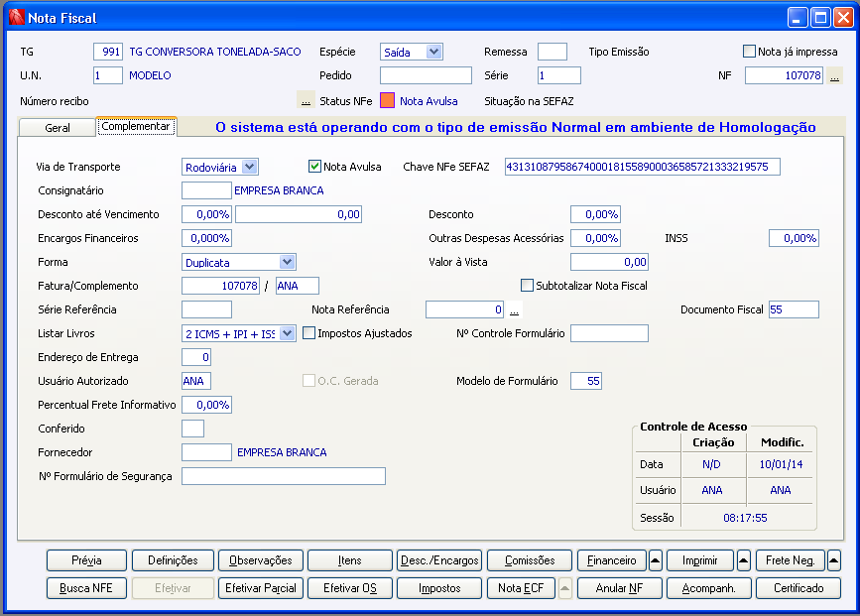Click the greyed-out Efetivar button

(x=173, y=588)
